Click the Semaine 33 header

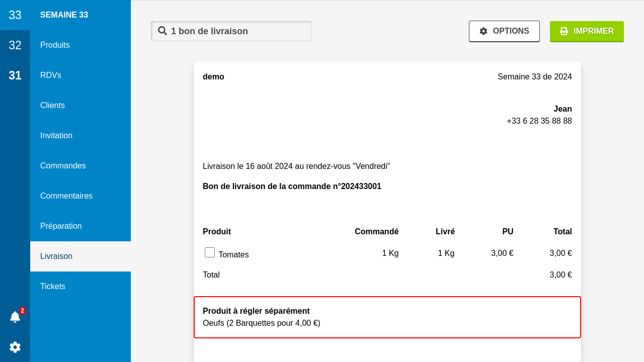point(64,15)
